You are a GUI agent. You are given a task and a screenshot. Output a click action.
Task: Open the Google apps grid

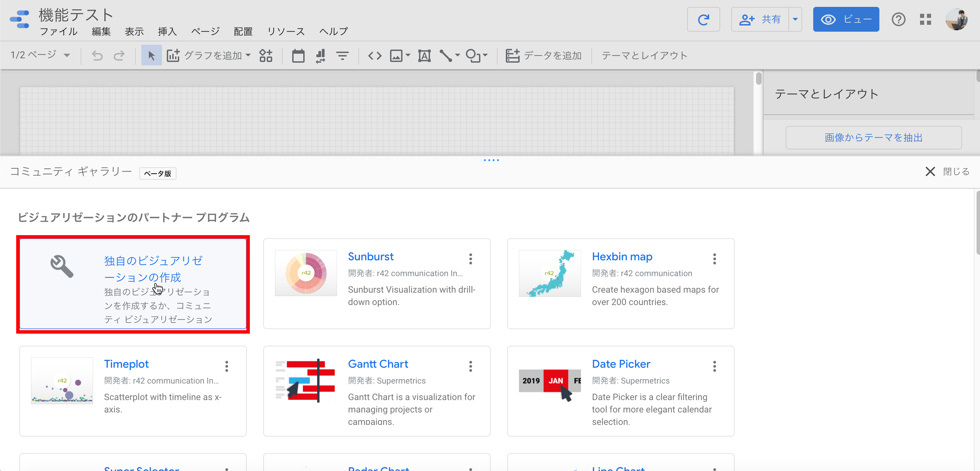click(925, 19)
